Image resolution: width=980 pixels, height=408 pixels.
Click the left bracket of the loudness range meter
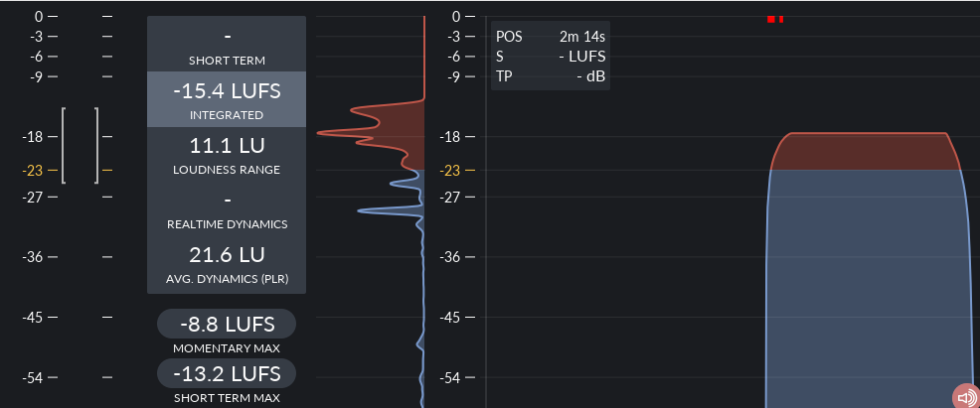tap(64, 146)
